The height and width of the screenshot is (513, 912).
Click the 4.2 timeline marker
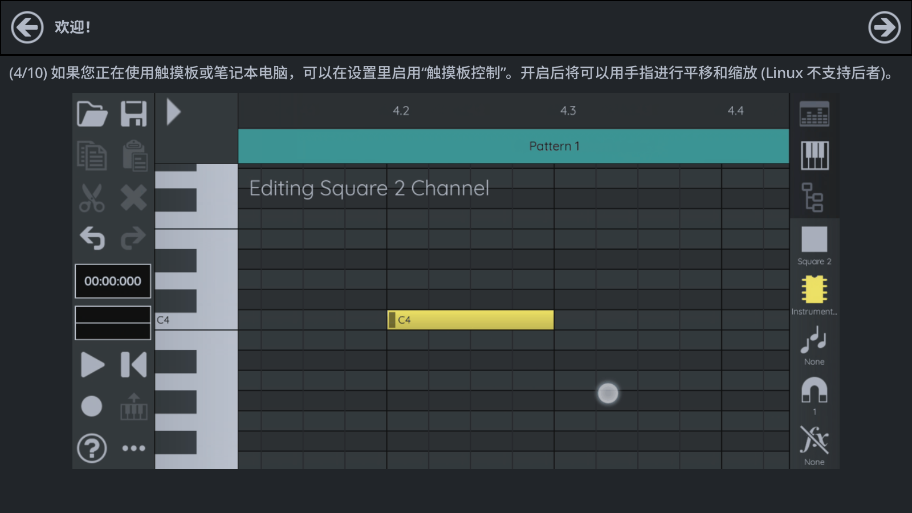pos(401,111)
